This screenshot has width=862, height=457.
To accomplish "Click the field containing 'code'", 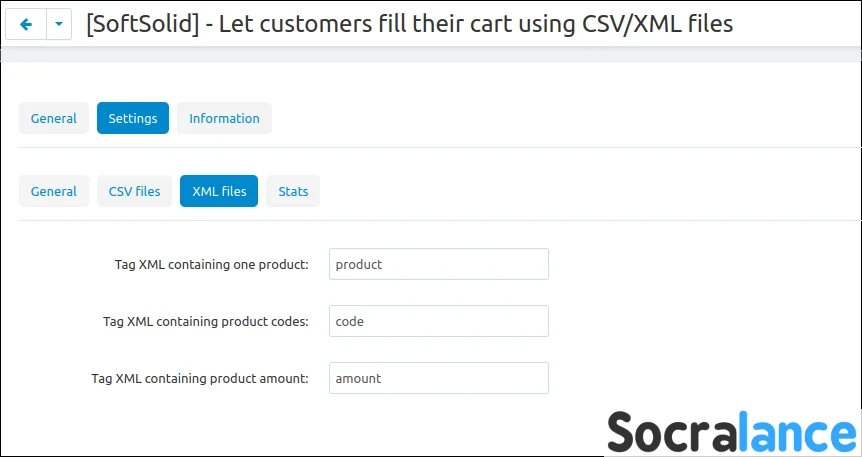I will pyautogui.click(x=438, y=321).
